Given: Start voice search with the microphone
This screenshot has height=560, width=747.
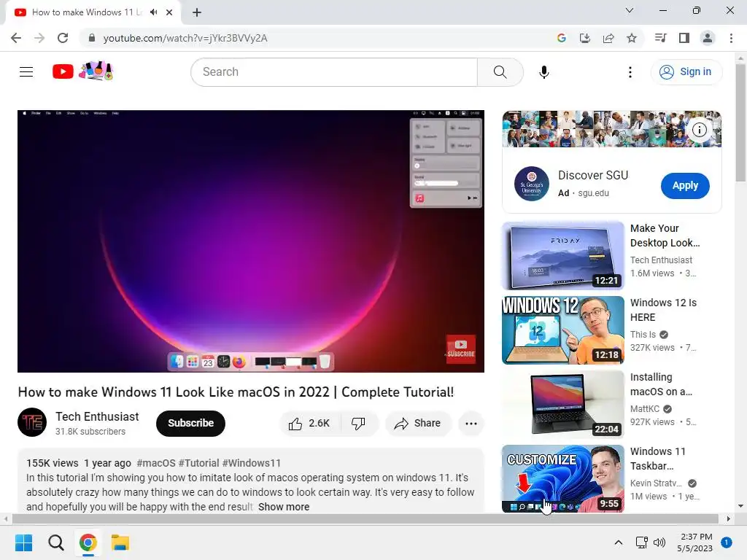Looking at the screenshot, I should [544, 72].
